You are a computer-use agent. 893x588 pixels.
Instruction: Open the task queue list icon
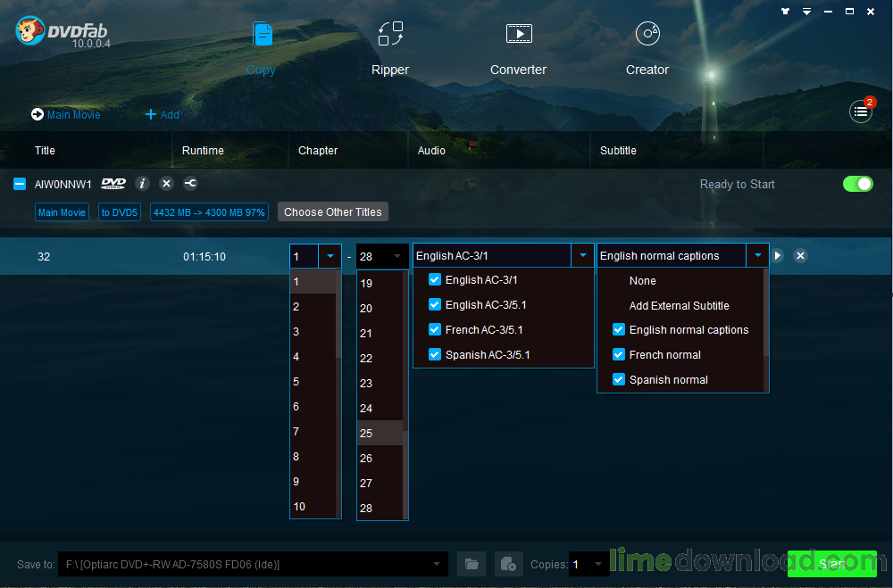(x=861, y=112)
